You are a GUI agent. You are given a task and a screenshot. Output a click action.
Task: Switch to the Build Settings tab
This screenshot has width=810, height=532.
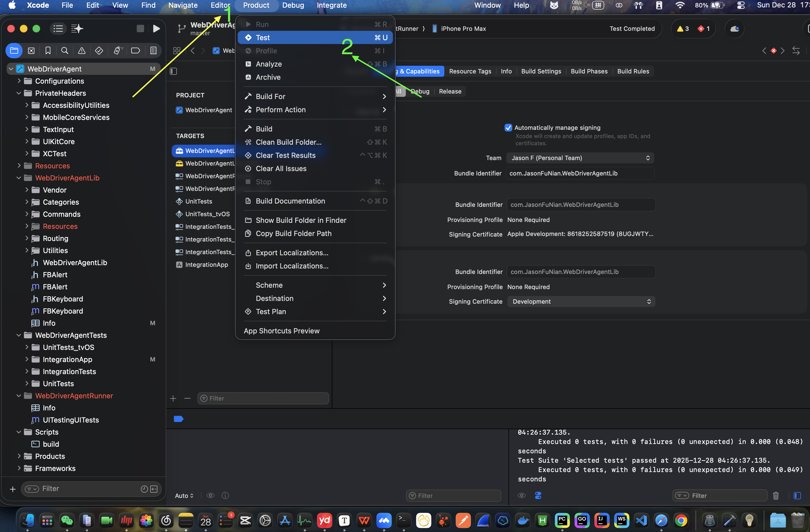point(541,71)
